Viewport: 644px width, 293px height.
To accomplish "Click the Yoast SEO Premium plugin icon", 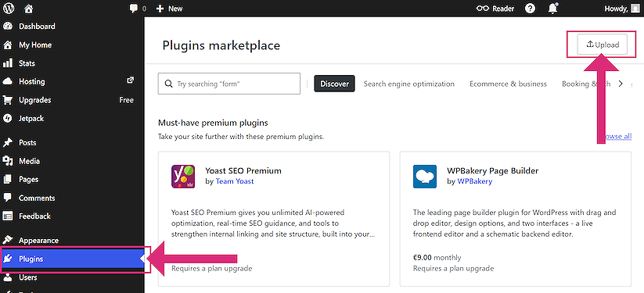I will click(x=183, y=177).
